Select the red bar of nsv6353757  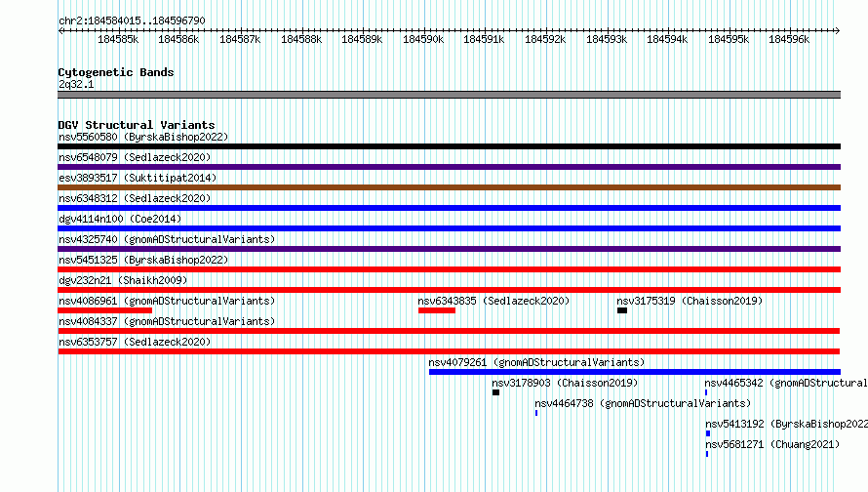[x=449, y=351]
